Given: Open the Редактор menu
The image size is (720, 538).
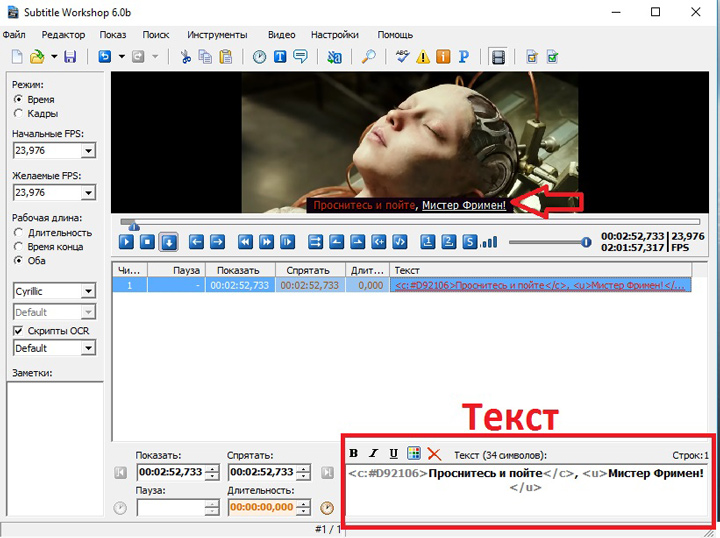Looking at the screenshot, I should click(63, 35).
